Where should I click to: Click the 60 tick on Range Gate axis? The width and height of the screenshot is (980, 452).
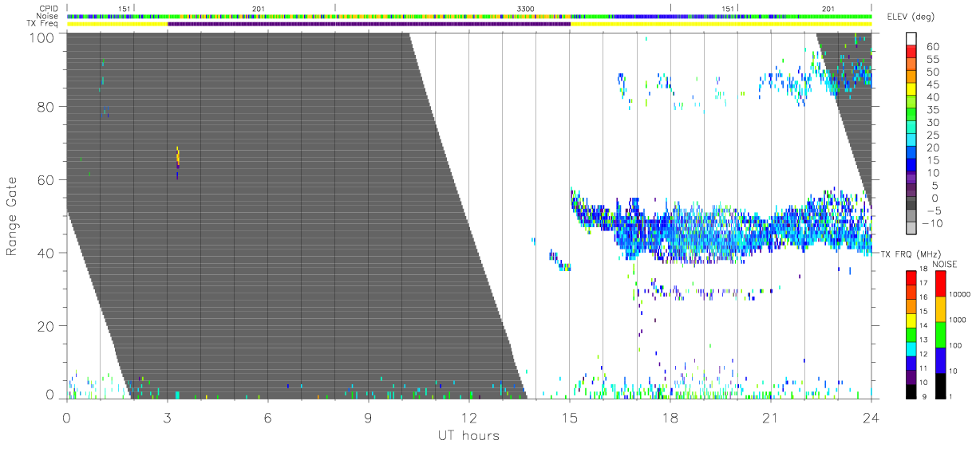(x=45, y=179)
